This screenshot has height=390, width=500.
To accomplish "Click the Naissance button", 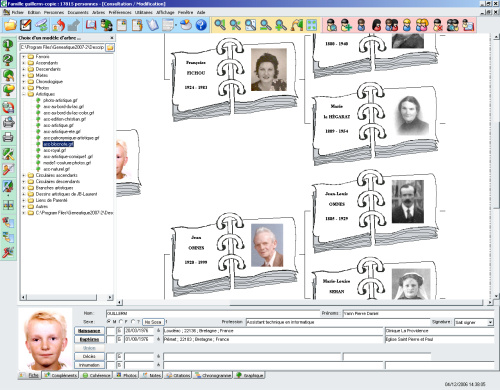I will coord(89,331).
